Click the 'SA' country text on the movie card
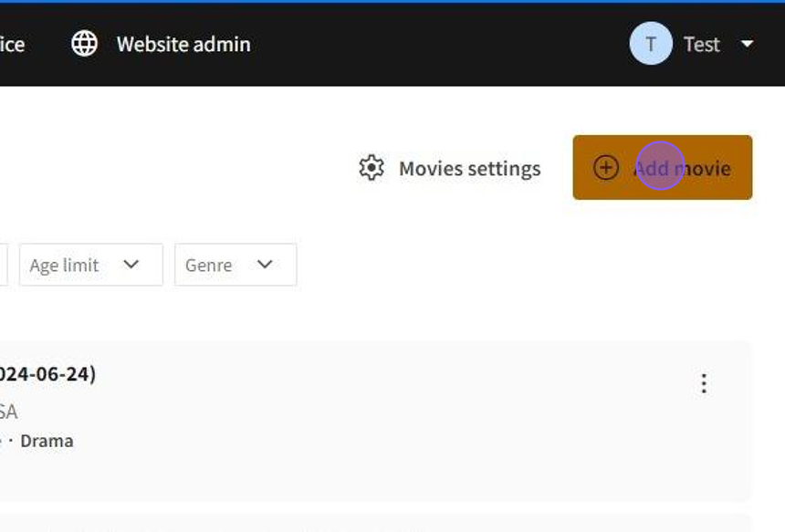The image size is (785, 532). [8, 412]
